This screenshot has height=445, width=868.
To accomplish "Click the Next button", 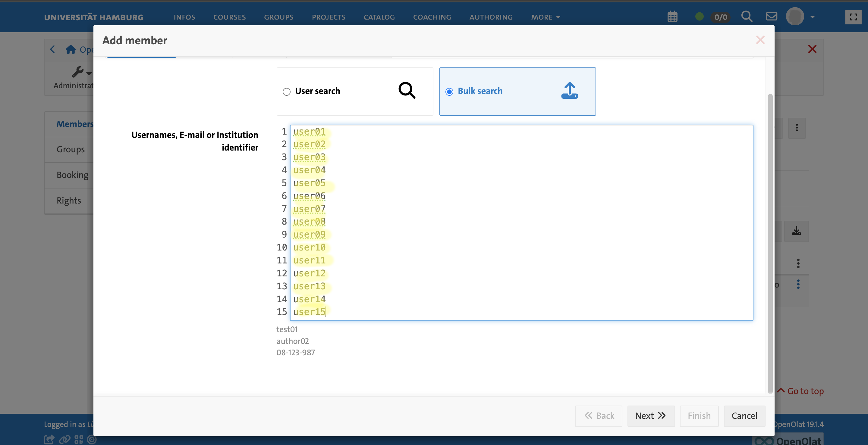I will coord(650,416).
